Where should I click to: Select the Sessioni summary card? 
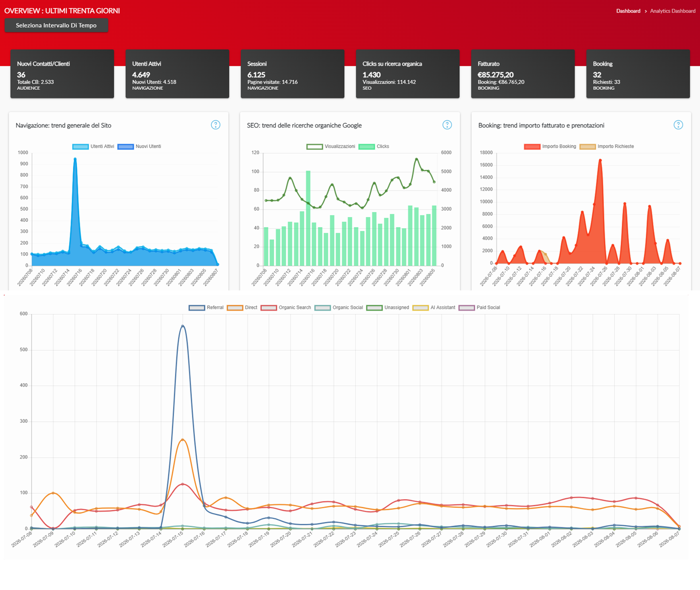point(292,74)
